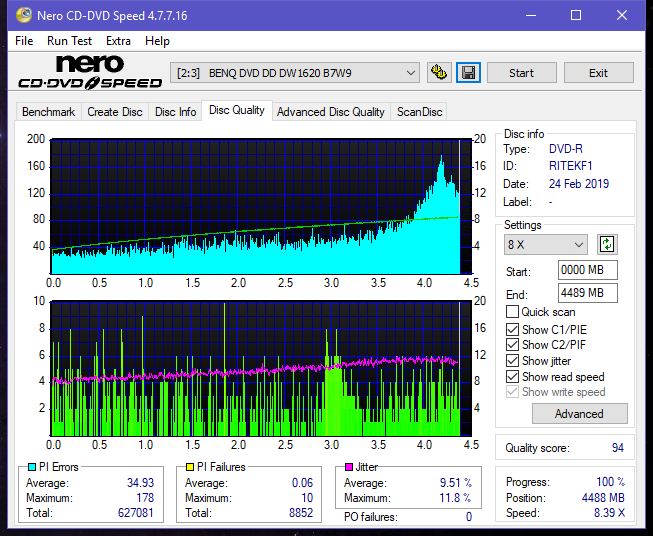Click PI Failures total 8852
Viewport: 653px width, 536px height.
[x=301, y=513]
